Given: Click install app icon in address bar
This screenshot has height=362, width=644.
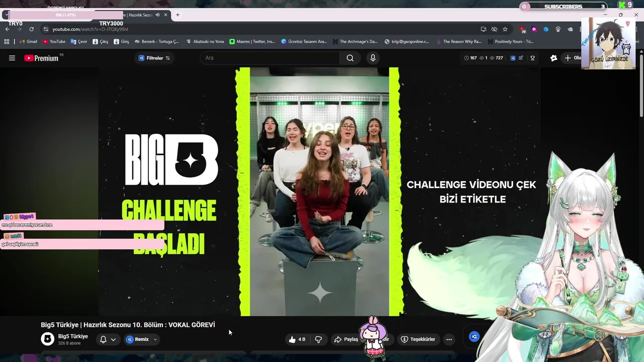Looking at the screenshot, I should (484, 29).
